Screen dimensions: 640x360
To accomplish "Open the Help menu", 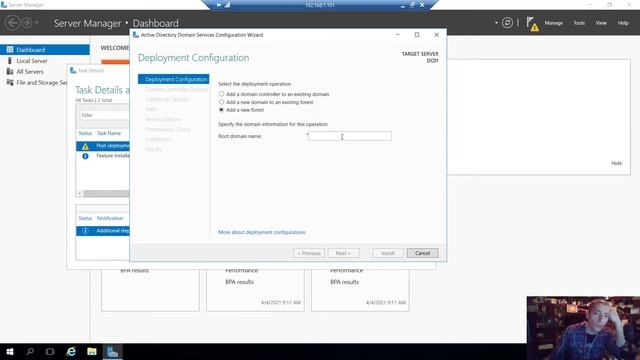I will click(x=623, y=23).
